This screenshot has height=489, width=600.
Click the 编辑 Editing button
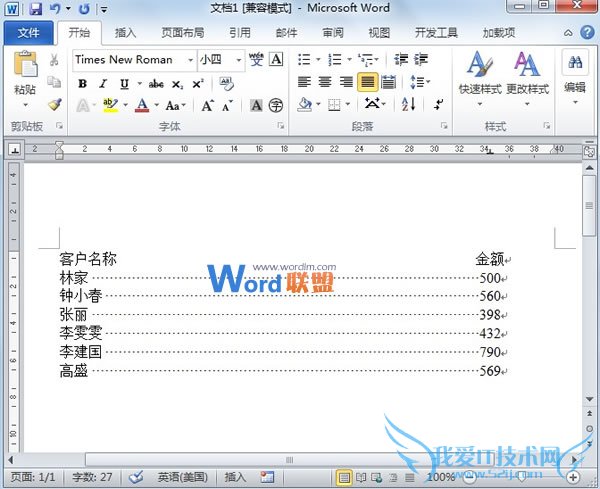[575, 77]
